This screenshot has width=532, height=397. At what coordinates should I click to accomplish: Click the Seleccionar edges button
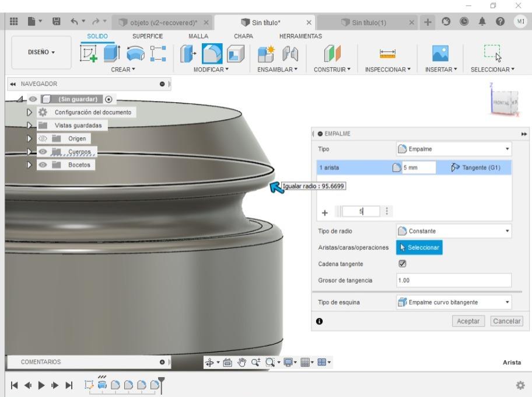point(419,248)
